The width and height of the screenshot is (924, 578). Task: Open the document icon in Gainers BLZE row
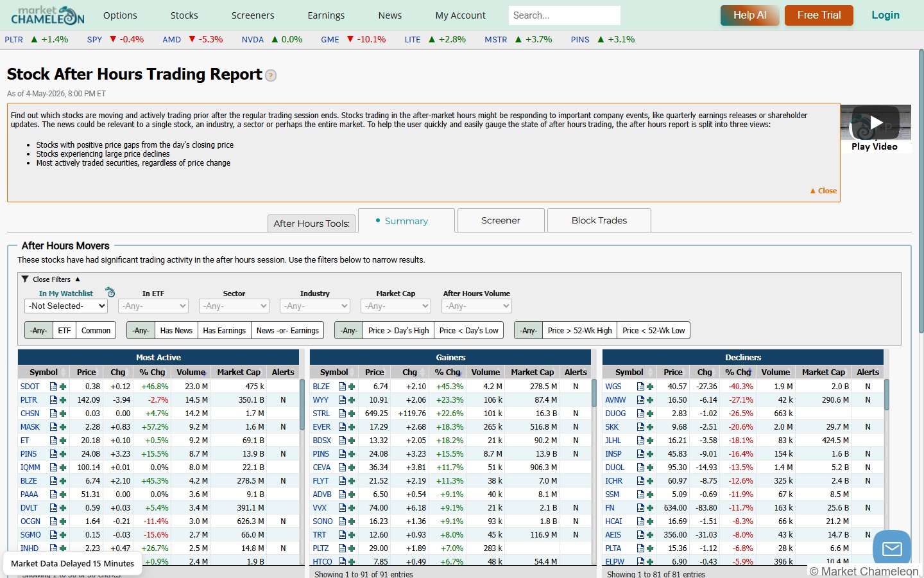(x=343, y=387)
